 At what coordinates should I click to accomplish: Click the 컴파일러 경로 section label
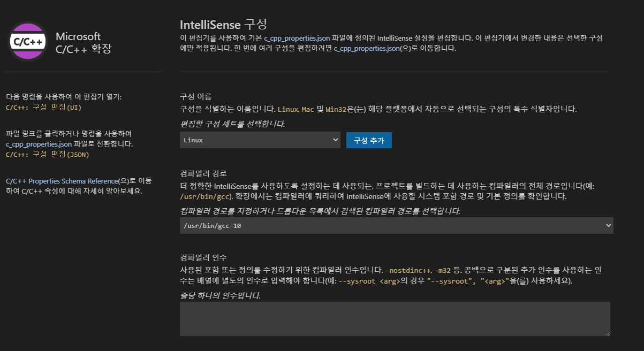tap(203, 174)
